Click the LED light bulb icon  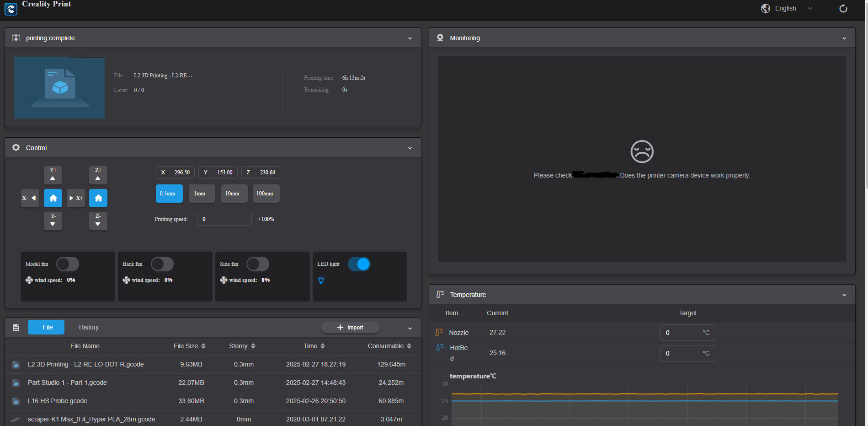point(321,280)
